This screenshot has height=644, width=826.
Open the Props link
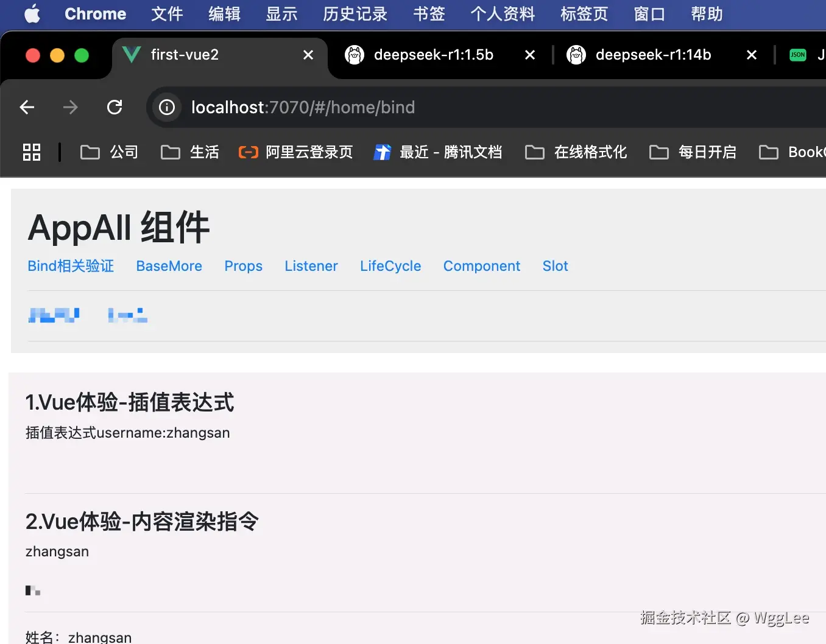pos(243,266)
